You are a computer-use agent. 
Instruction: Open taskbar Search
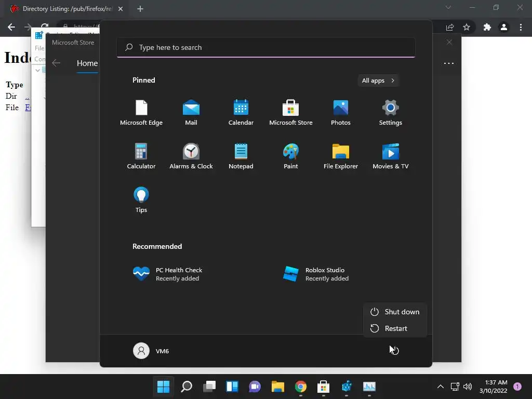point(187,387)
